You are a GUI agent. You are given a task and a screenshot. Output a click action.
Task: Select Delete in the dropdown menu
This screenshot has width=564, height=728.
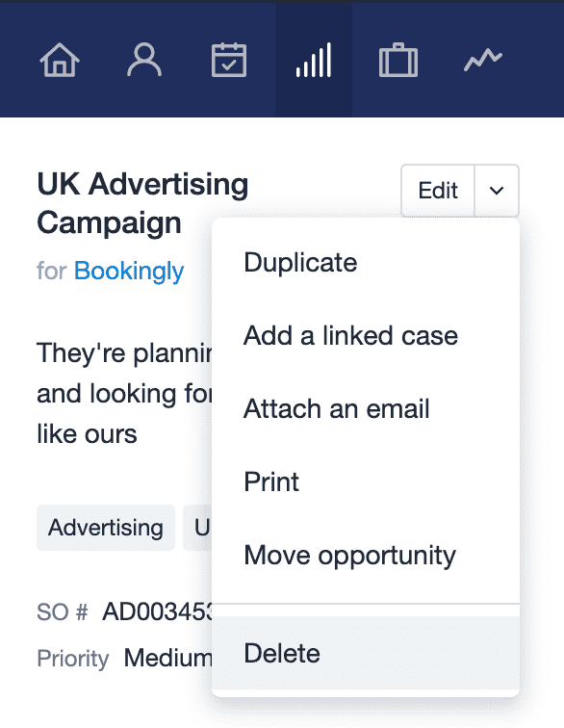[366, 653]
